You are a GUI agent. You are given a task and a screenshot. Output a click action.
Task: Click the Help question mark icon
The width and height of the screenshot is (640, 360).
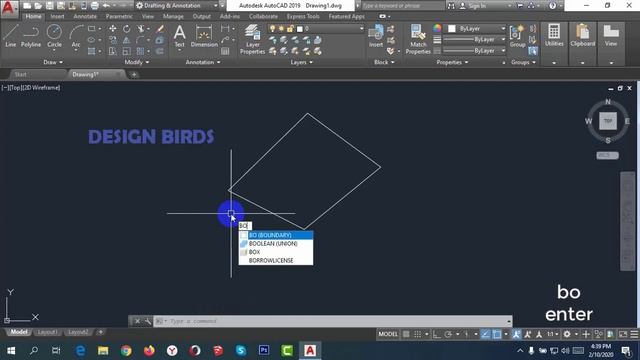click(x=552, y=6)
